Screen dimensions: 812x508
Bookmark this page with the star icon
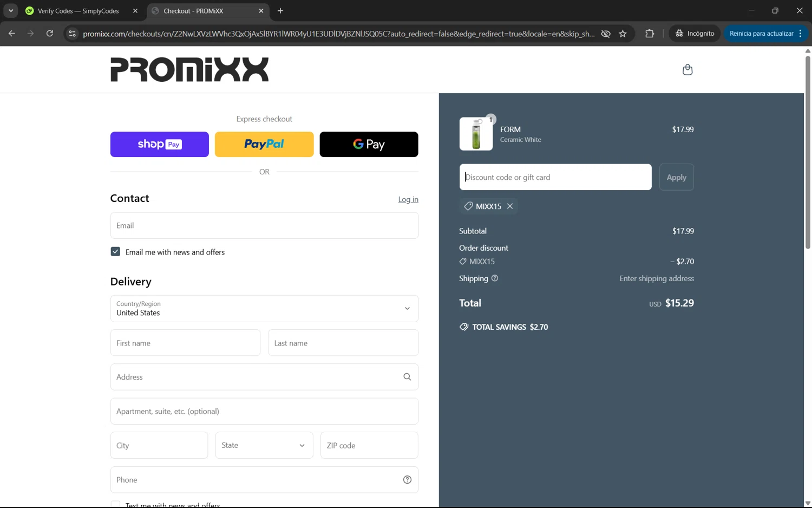[623, 34]
